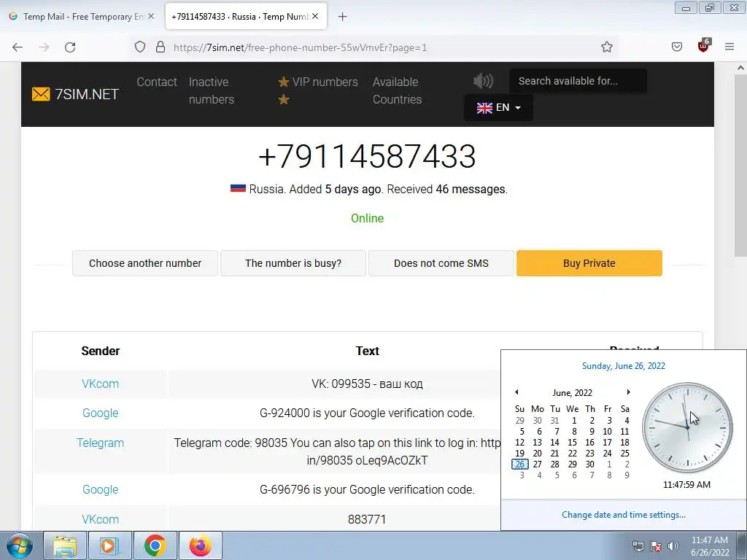Screen dimensions: 747x560
Task: Click the padlock site security icon
Action: [160, 47]
